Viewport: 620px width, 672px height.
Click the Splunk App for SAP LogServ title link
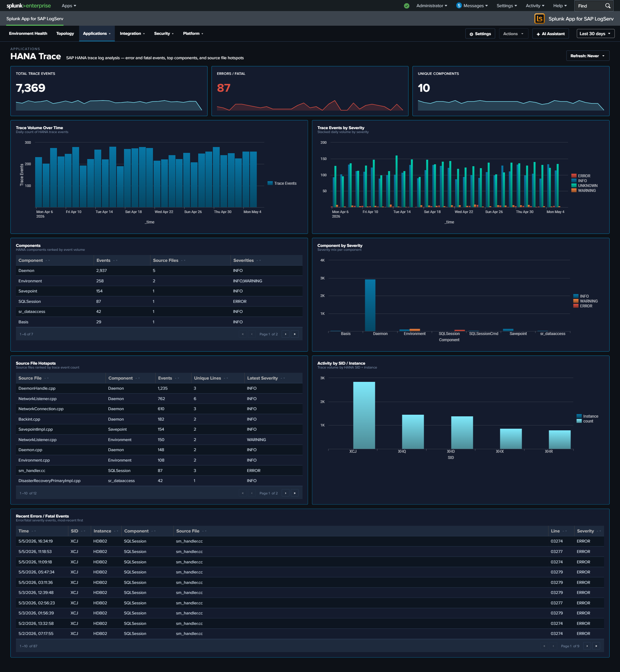35,19
